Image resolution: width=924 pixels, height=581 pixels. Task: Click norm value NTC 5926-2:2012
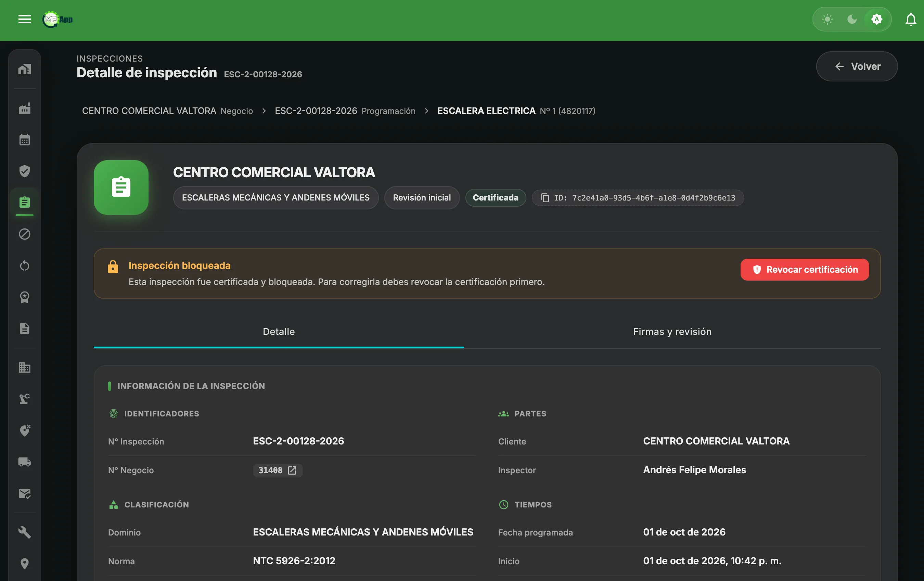(294, 561)
